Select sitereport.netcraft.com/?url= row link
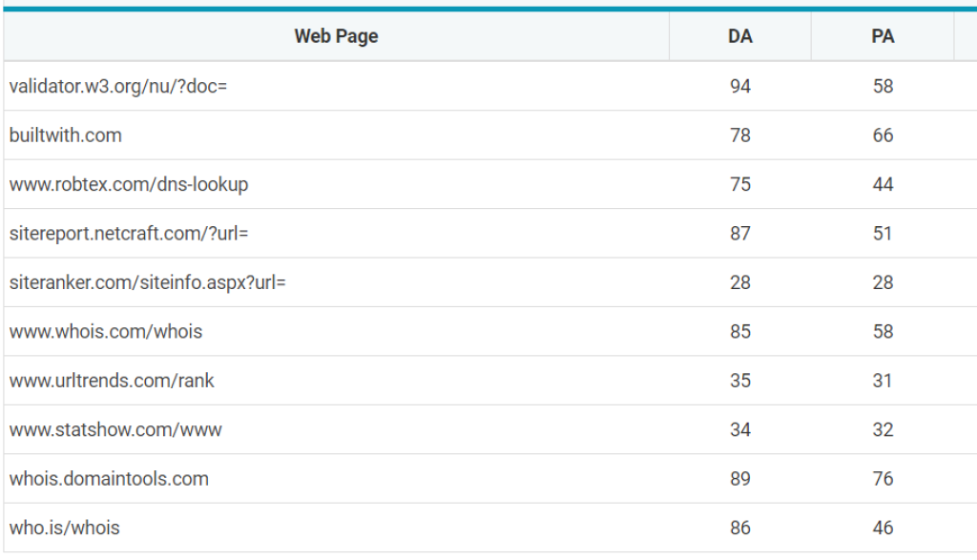The width and height of the screenshot is (977, 560). coord(129,234)
